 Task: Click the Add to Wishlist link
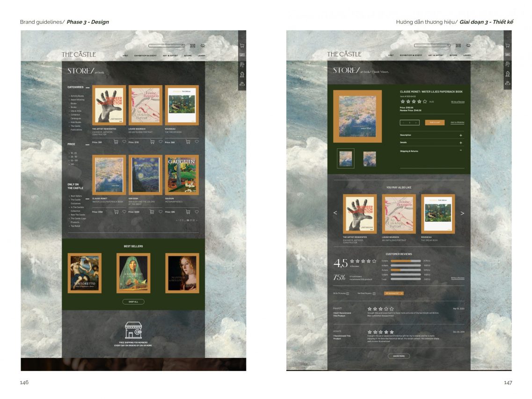457,123
